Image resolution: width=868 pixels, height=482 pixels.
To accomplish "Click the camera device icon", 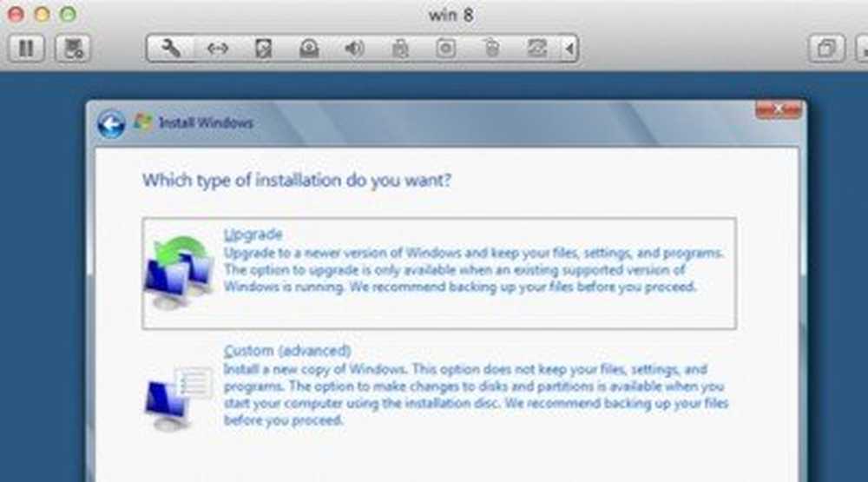I will click(x=445, y=49).
